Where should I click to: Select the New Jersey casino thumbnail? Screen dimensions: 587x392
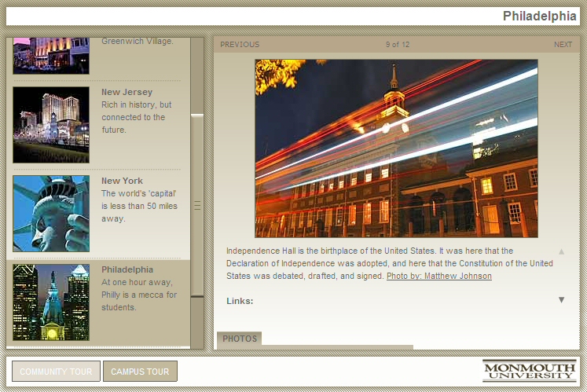pos(51,125)
